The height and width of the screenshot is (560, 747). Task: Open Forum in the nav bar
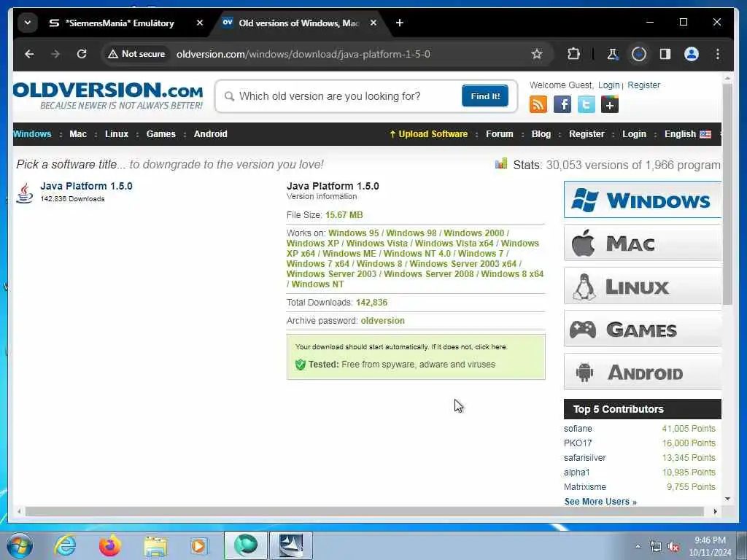[499, 134]
